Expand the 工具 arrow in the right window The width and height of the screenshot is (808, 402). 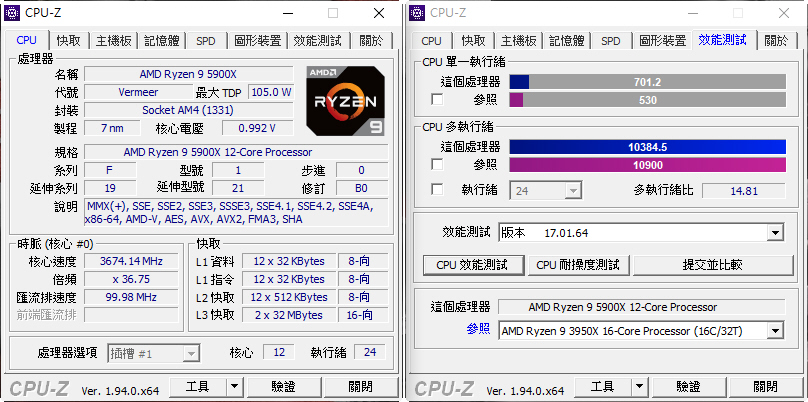(x=639, y=387)
